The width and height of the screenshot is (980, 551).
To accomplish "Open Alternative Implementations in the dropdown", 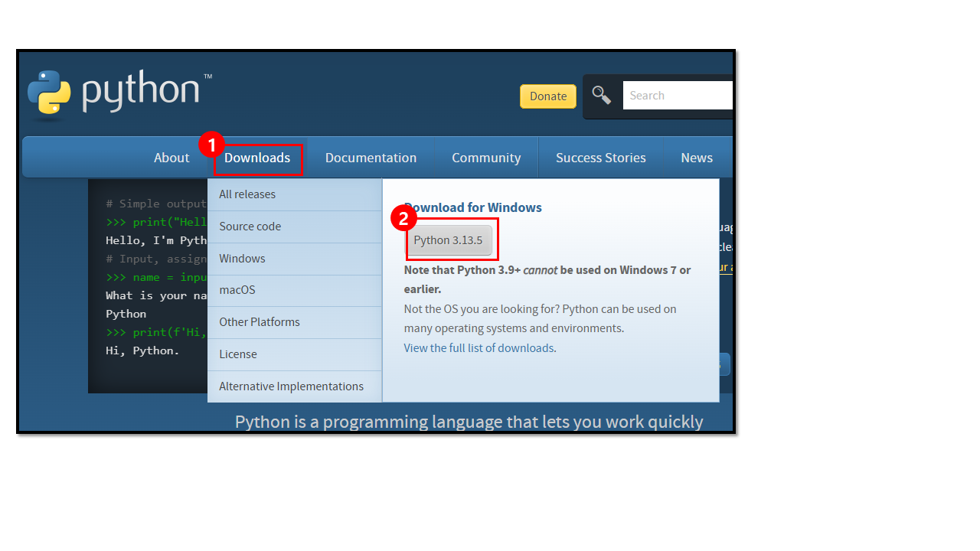I will pyautogui.click(x=295, y=386).
